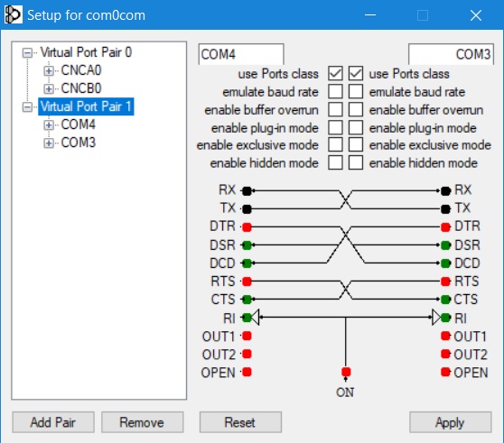Click the right DSR green pin

tap(445, 245)
